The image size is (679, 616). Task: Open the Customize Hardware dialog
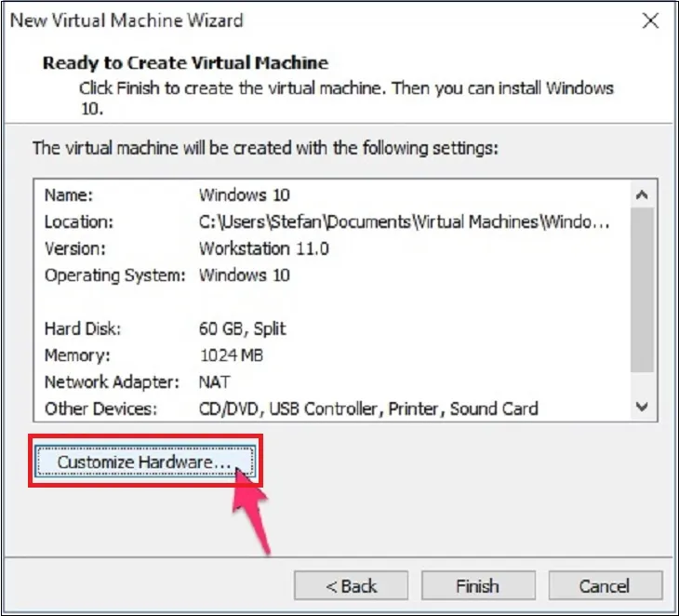click(145, 462)
